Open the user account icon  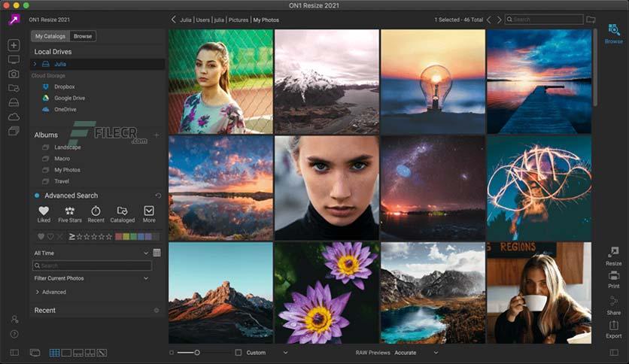pos(14,320)
